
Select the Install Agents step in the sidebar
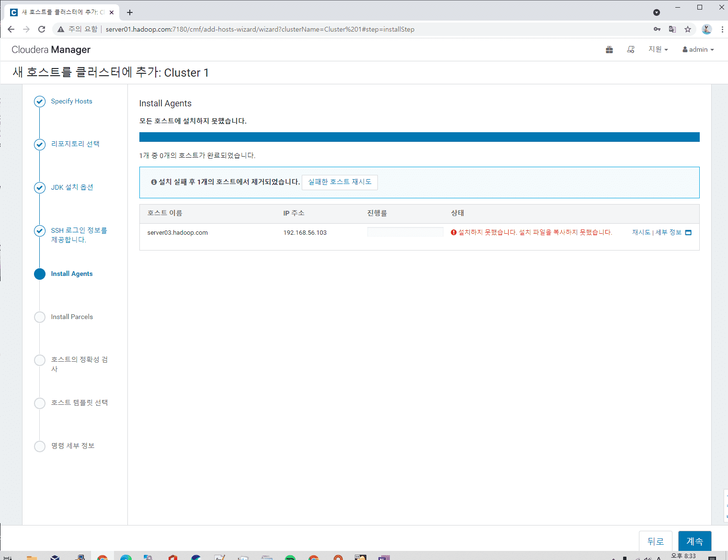(72, 274)
